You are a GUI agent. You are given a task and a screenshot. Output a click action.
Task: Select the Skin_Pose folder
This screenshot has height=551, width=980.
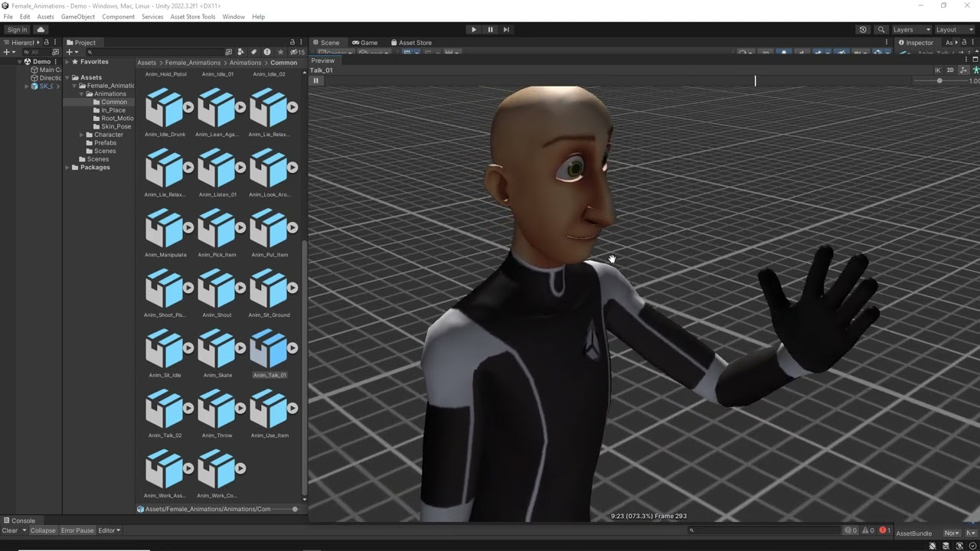click(113, 126)
